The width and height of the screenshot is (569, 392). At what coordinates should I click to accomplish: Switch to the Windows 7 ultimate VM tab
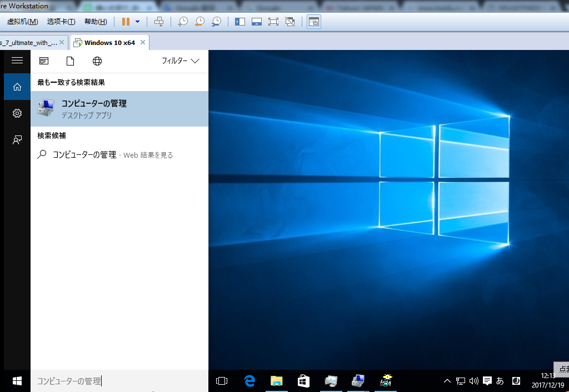(29, 43)
